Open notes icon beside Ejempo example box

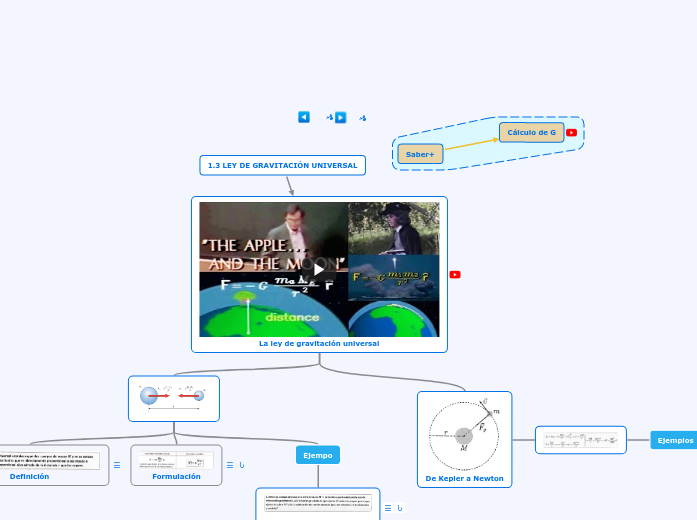coord(388,508)
